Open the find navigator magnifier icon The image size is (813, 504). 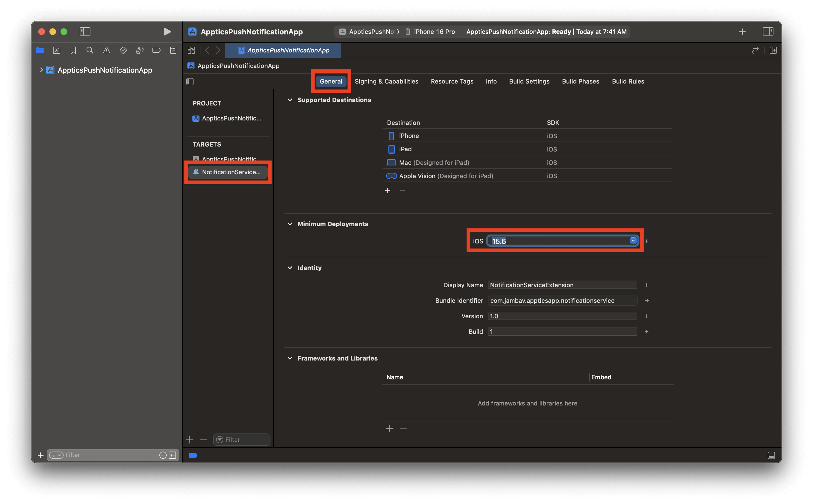90,50
